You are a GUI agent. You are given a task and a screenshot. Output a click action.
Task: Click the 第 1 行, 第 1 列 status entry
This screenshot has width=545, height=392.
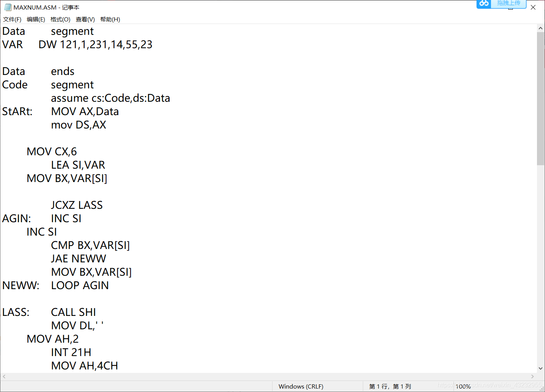[x=390, y=387]
